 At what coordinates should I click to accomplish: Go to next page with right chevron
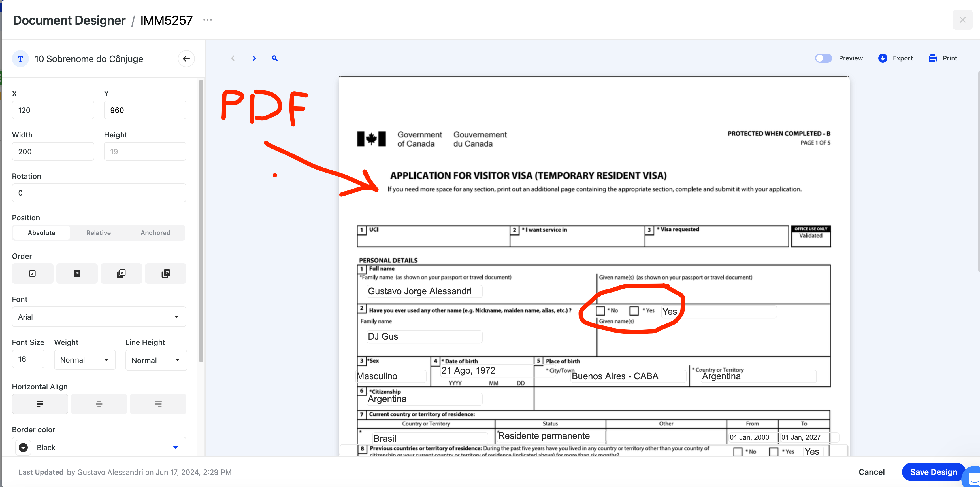[254, 58]
